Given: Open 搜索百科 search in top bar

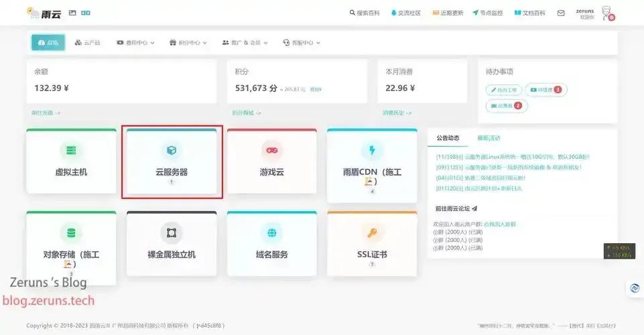Looking at the screenshot, I should (365, 13).
